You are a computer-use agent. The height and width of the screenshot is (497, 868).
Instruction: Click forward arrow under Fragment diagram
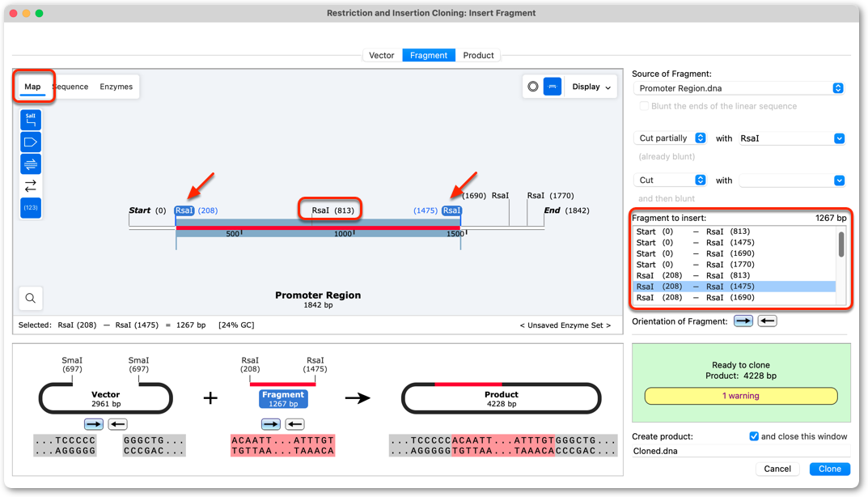pyautogui.click(x=271, y=424)
